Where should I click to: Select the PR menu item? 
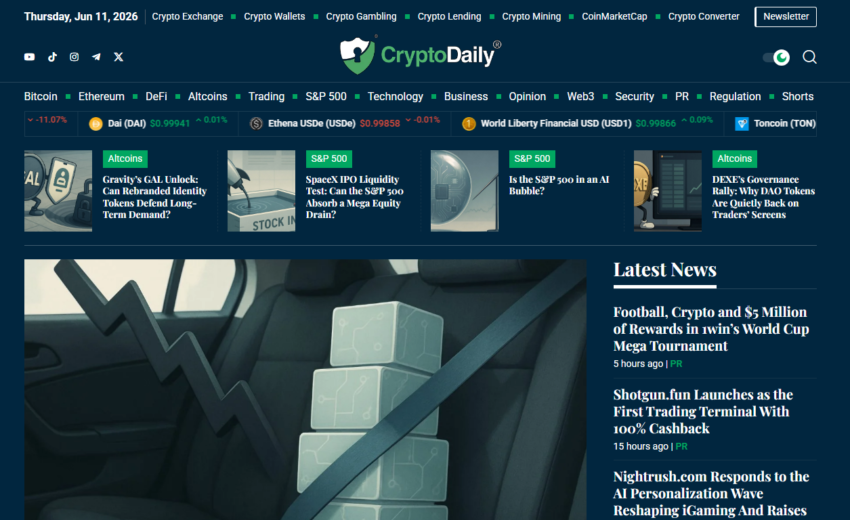pos(682,97)
